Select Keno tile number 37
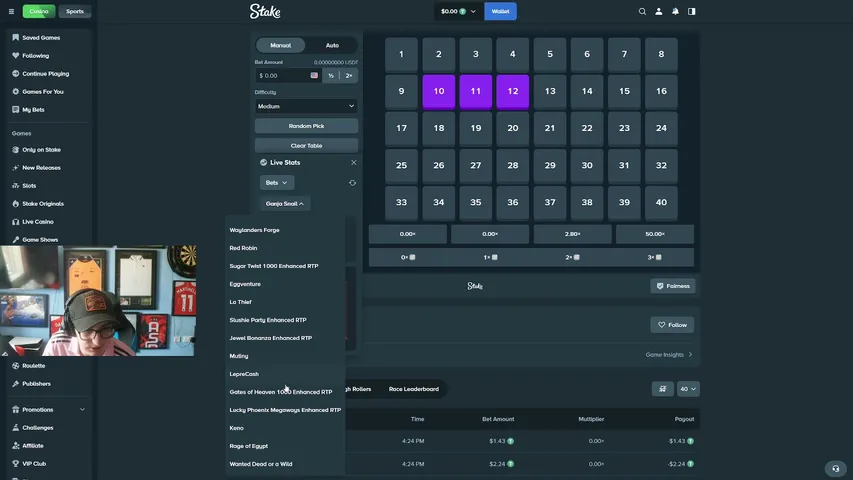The width and height of the screenshot is (853, 480). [550, 202]
